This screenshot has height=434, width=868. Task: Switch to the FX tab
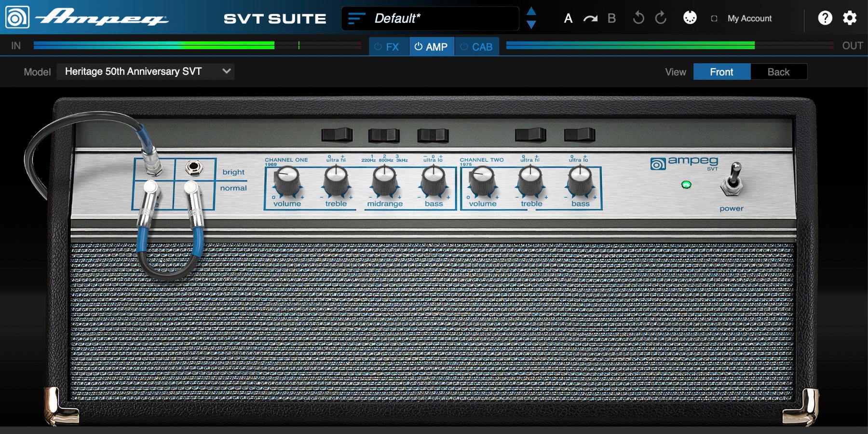point(388,47)
